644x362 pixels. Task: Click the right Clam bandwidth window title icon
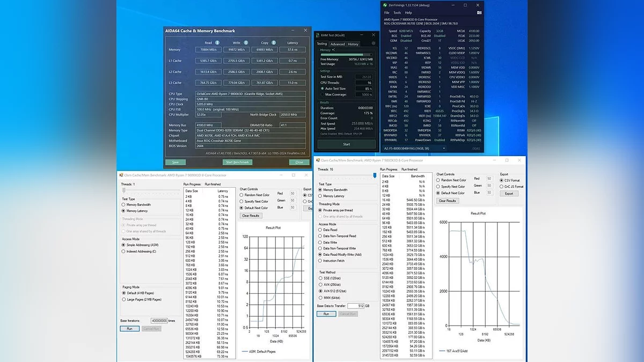[x=318, y=160]
